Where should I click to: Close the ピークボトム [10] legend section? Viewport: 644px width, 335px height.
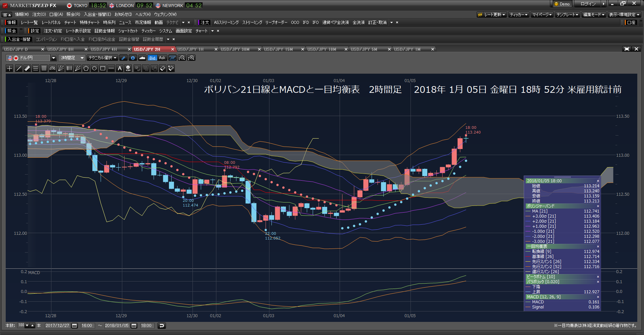(x=598, y=277)
